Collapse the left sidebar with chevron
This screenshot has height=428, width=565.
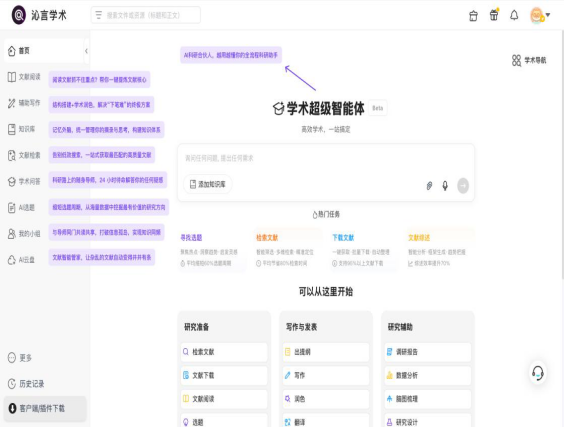86,51
